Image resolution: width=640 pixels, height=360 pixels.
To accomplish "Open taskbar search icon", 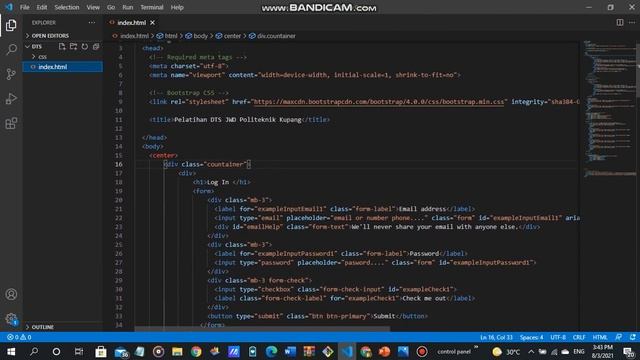I will click(34, 351).
